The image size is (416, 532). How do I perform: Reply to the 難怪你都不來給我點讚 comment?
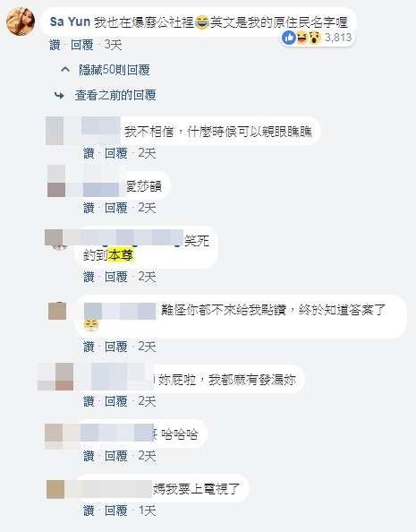click(x=116, y=347)
